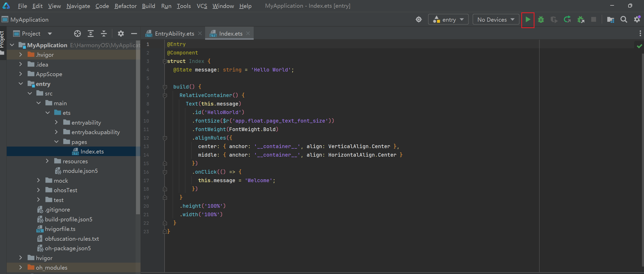Switch to the EntryAbility.ets tab

[x=174, y=34]
